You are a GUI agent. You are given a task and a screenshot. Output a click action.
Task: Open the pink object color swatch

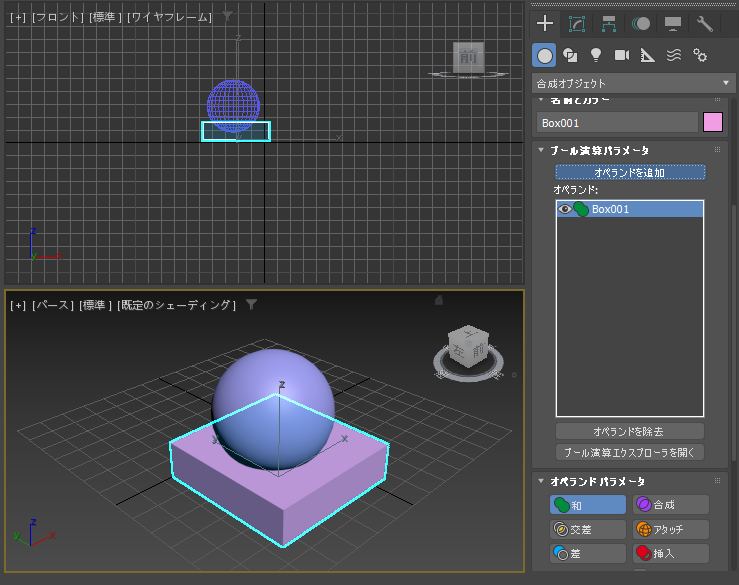point(713,123)
